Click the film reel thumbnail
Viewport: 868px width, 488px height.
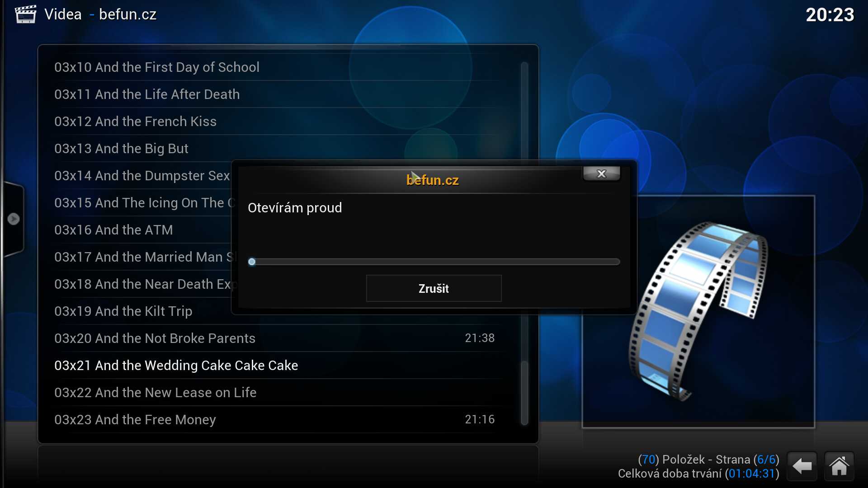tap(698, 312)
